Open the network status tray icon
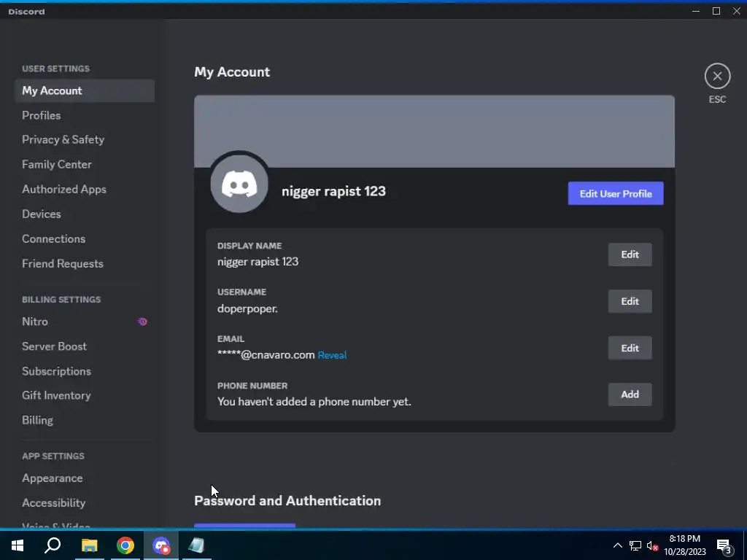The width and height of the screenshot is (747, 560). 635,545
